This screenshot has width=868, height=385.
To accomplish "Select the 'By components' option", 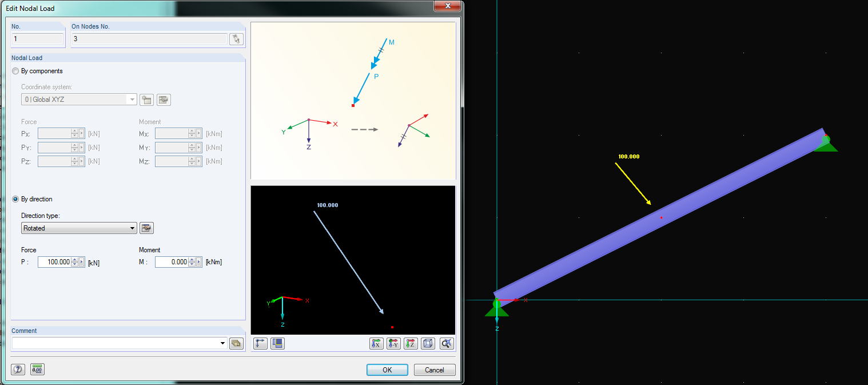I will (15, 71).
